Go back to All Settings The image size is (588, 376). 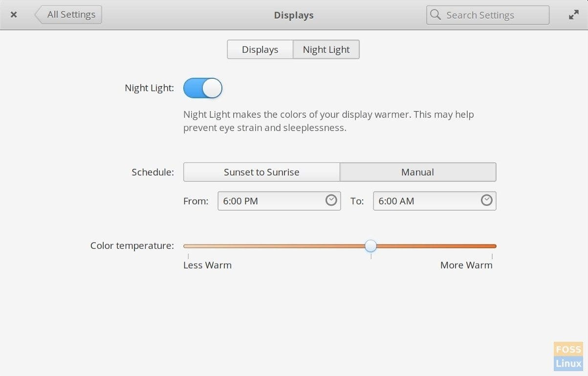68,15
